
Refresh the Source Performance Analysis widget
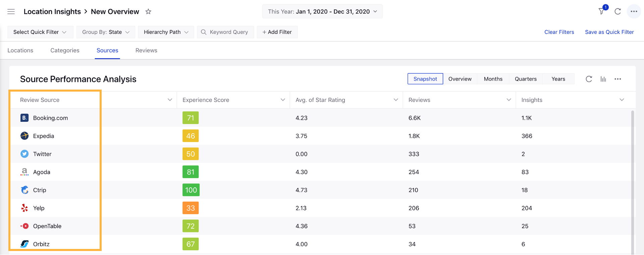[589, 79]
